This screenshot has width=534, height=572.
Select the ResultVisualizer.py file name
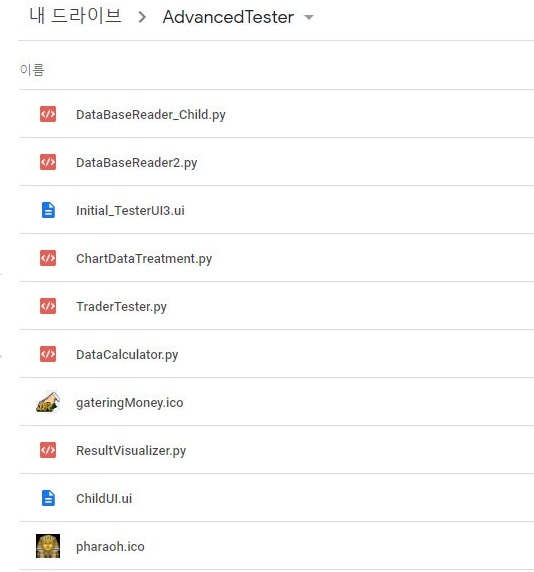[131, 451]
